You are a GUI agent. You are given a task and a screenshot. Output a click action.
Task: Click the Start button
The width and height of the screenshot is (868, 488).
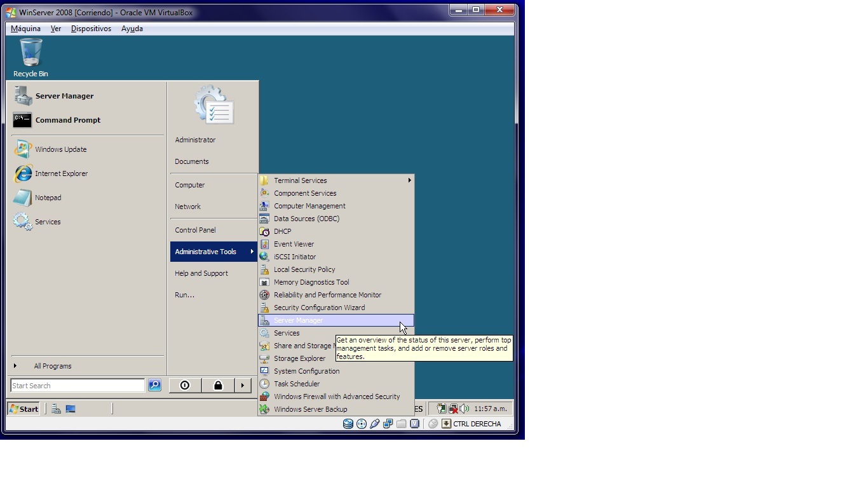click(24, 409)
